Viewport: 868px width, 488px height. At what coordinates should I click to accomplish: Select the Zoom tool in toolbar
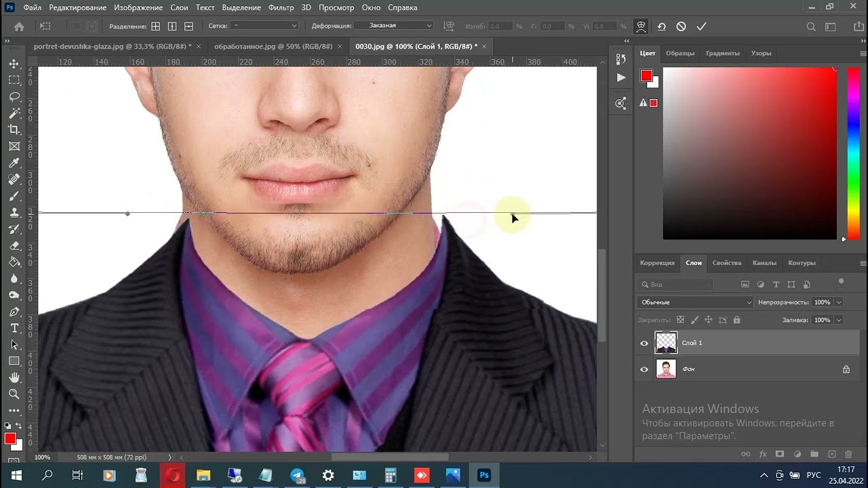pyautogui.click(x=14, y=394)
